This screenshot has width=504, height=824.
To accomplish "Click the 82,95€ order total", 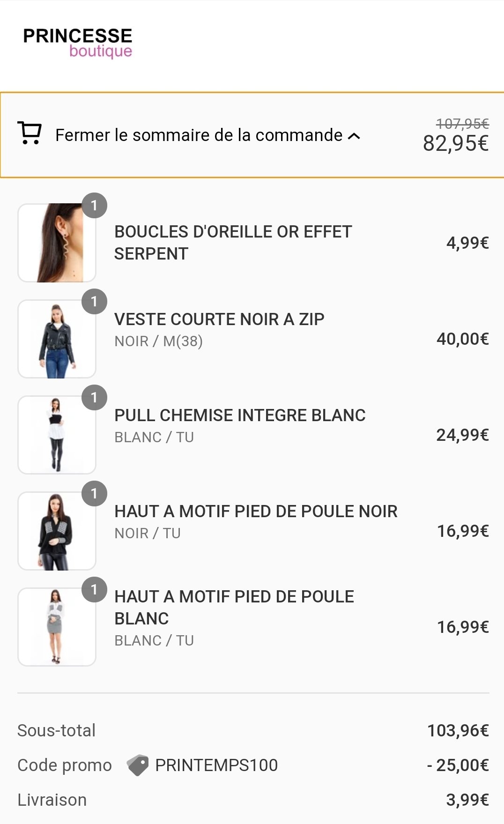I will point(455,143).
